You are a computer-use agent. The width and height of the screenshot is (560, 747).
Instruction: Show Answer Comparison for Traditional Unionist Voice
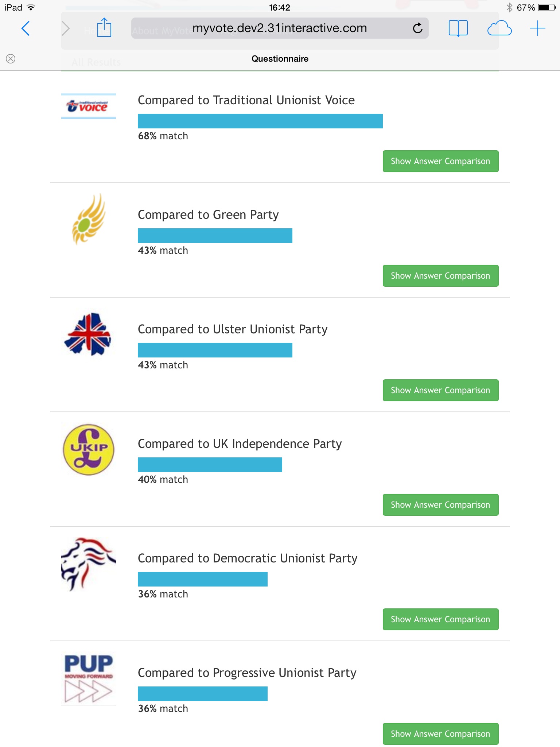(x=440, y=161)
